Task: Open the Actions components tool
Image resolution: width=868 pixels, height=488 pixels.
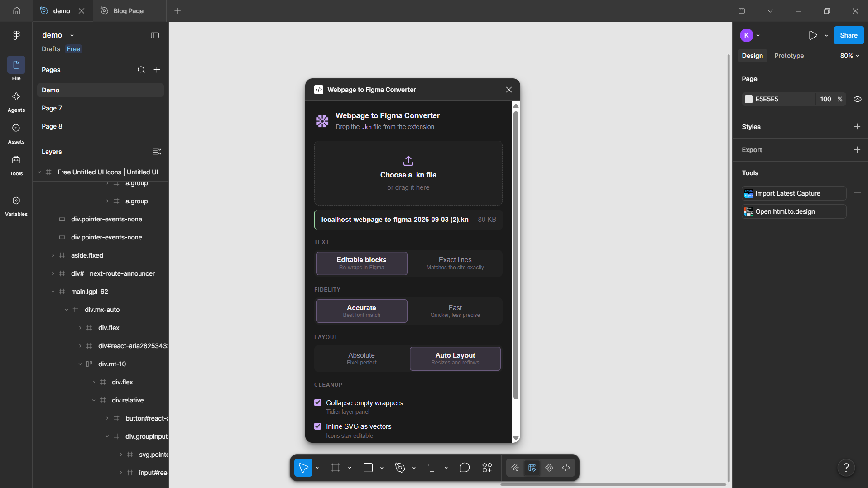Action: [487, 468]
